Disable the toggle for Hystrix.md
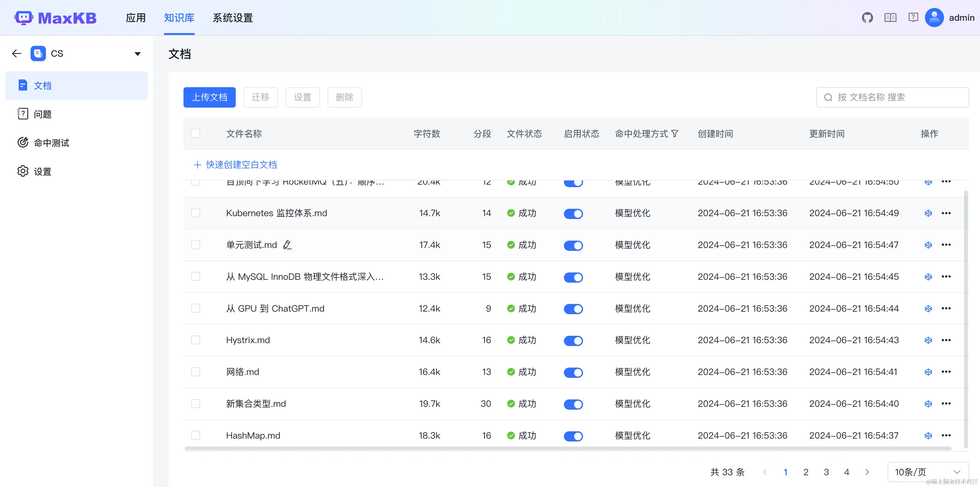This screenshot has height=487, width=980. pyautogui.click(x=573, y=340)
